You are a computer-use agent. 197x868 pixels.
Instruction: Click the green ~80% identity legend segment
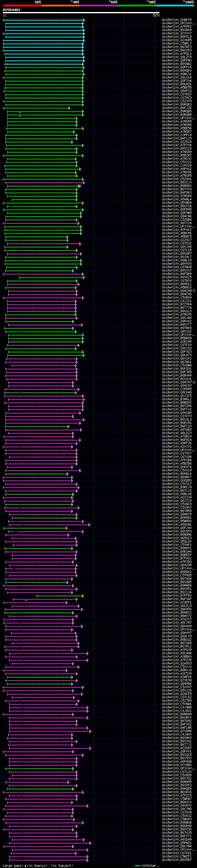click(137, 6)
